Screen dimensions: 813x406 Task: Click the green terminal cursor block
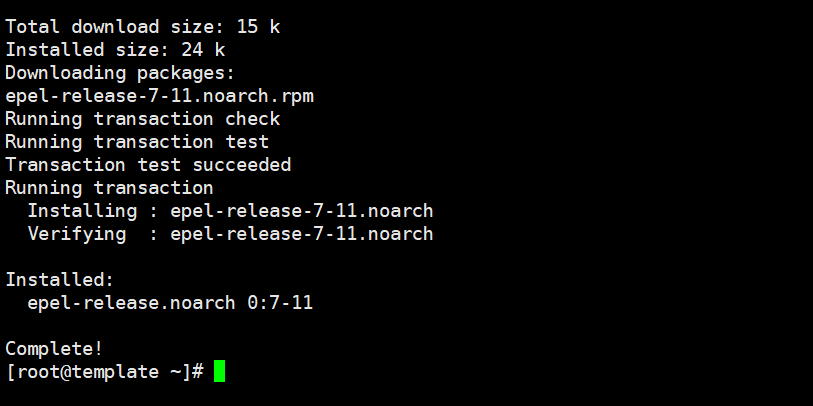(219, 371)
